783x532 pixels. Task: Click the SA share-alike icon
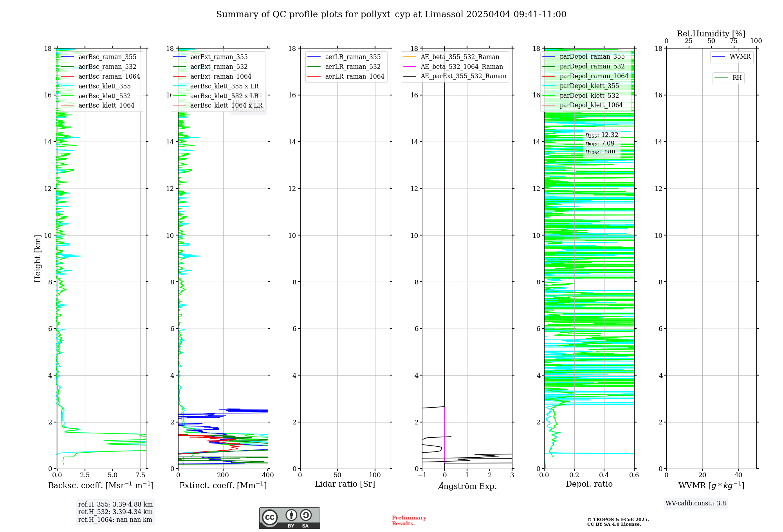[x=306, y=515]
